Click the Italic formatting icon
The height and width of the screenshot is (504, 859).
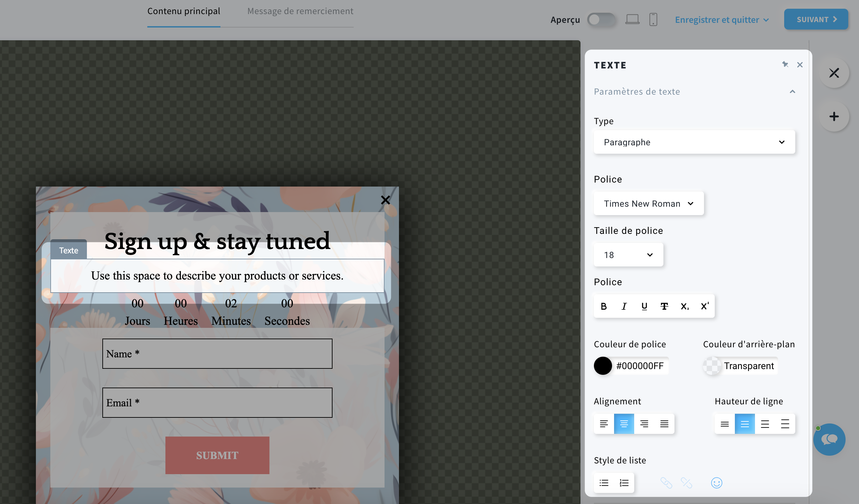coord(624,306)
